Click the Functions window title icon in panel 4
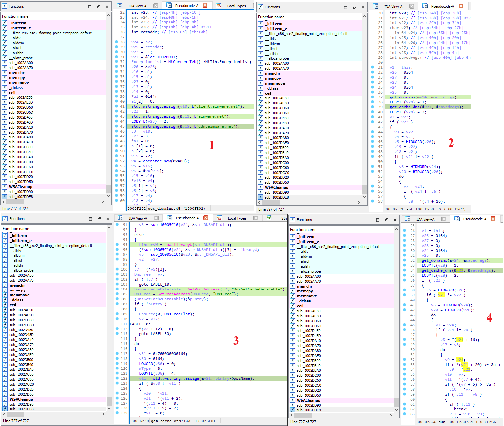504x426 pixels. 293,219
